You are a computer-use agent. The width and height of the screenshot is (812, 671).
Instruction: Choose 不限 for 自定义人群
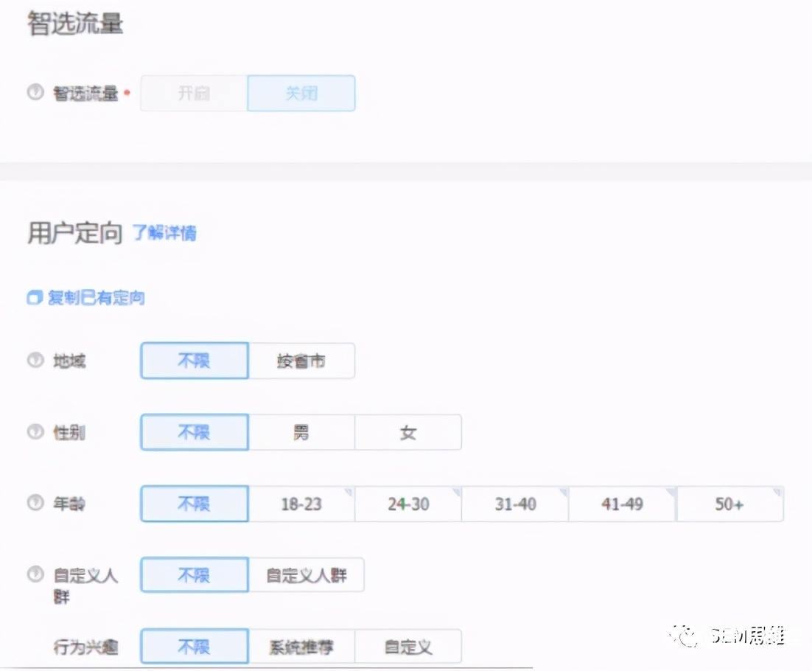[x=195, y=575]
